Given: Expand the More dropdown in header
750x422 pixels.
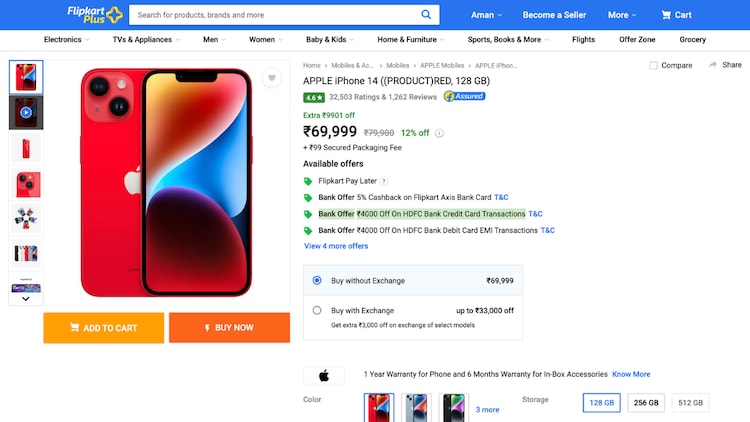Looking at the screenshot, I should [622, 15].
